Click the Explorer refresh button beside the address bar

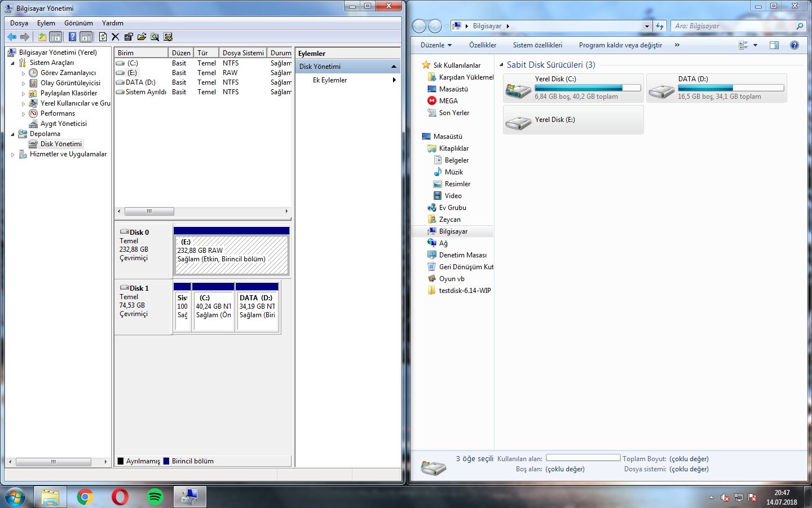pyautogui.click(x=660, y=26)
